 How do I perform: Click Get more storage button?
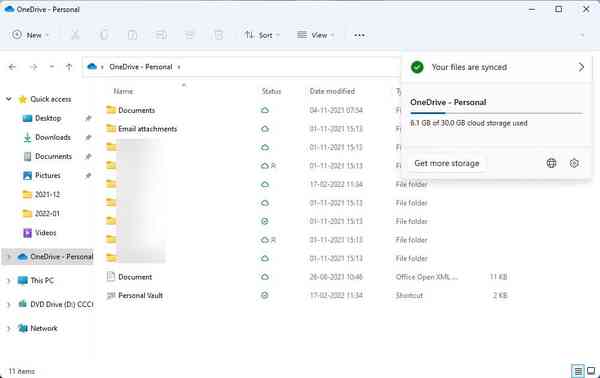[447, 163]
